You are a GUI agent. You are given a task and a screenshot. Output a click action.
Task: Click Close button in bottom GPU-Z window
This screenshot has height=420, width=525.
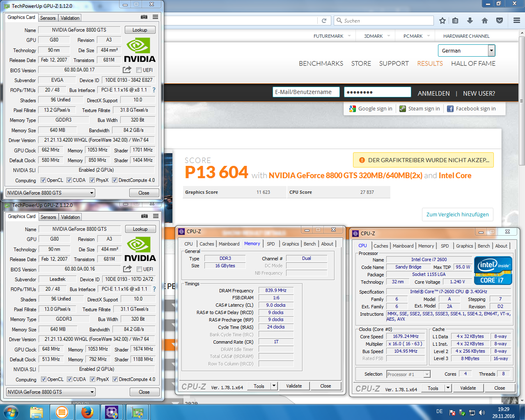click(144, 392)
